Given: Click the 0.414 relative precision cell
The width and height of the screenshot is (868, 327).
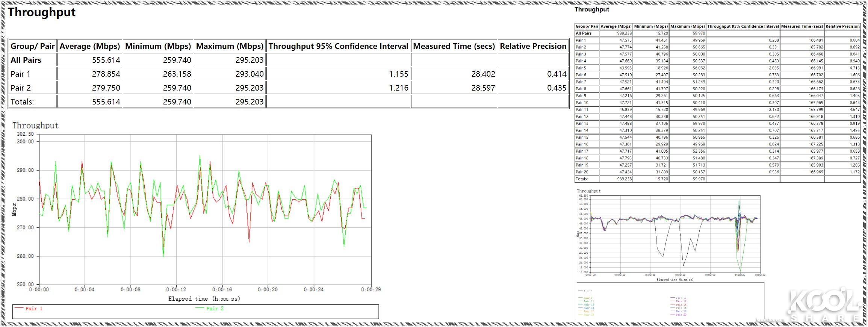Looking at the screenshot, I should (556, 74).
